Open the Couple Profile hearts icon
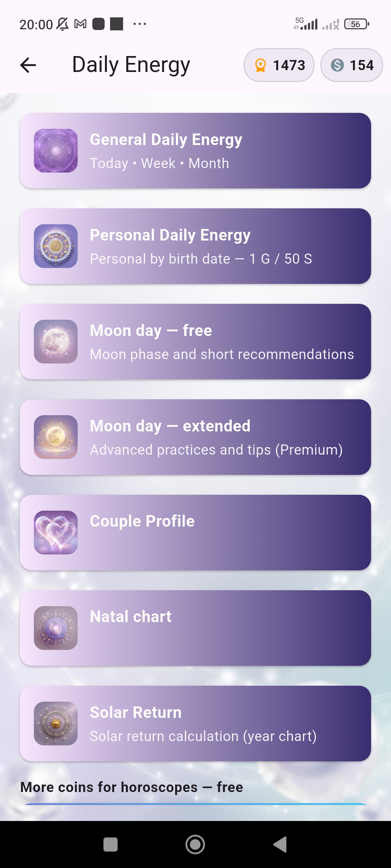 (56, 532)
